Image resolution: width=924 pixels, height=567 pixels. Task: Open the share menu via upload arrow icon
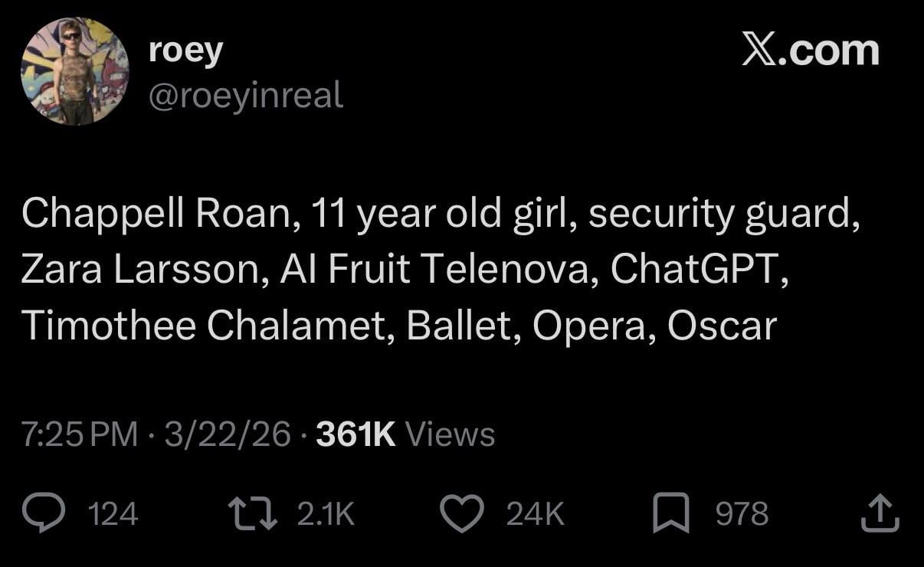pos(879,513)
